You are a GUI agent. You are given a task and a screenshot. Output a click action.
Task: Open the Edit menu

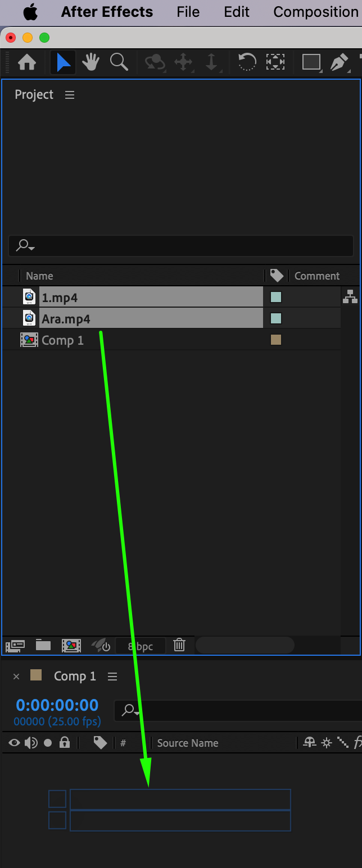click(x=237, y=12)
